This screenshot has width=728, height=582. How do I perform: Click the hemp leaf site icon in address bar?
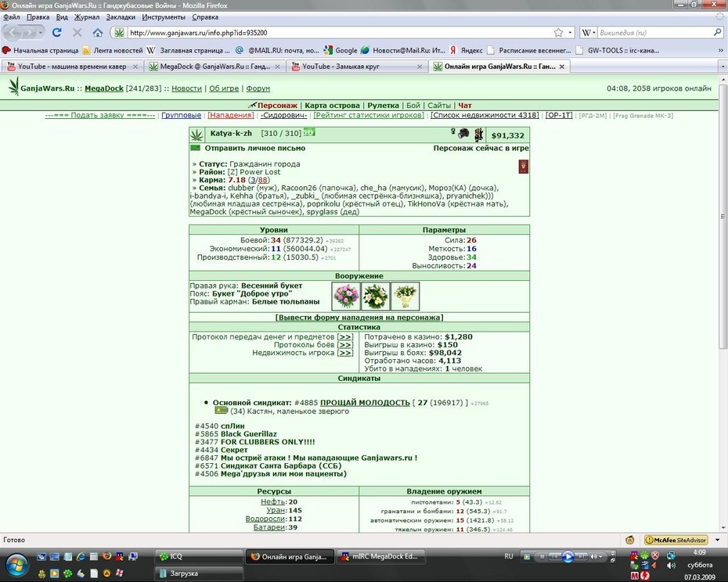(119, 33)
